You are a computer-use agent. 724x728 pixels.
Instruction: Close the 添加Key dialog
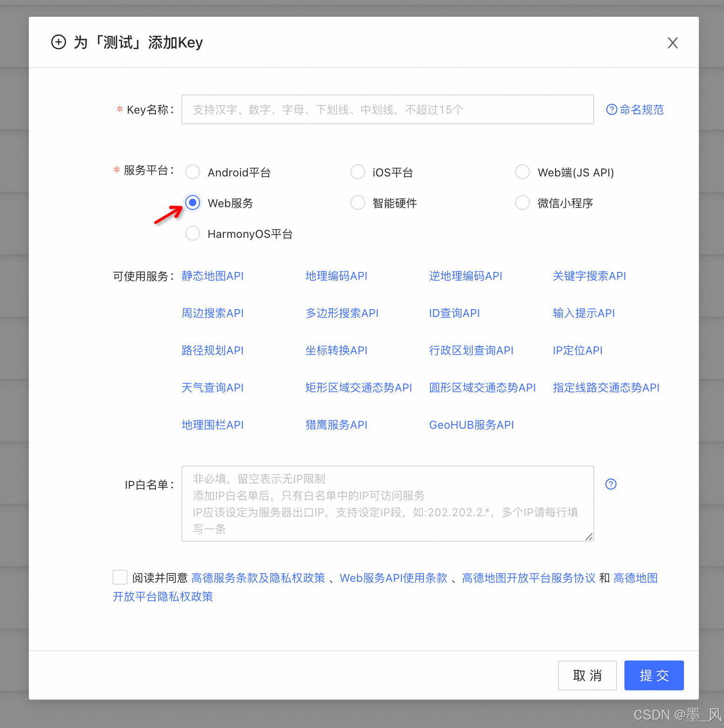coord(673,42)
